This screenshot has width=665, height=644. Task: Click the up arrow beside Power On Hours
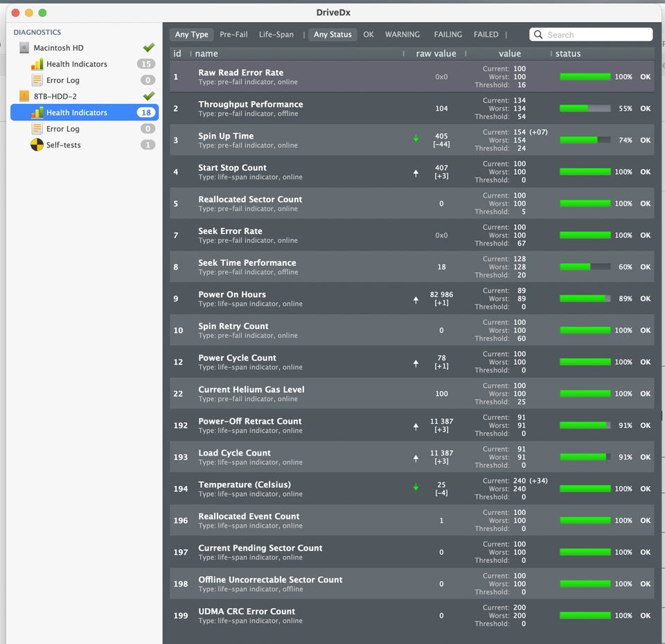point(416,300)
